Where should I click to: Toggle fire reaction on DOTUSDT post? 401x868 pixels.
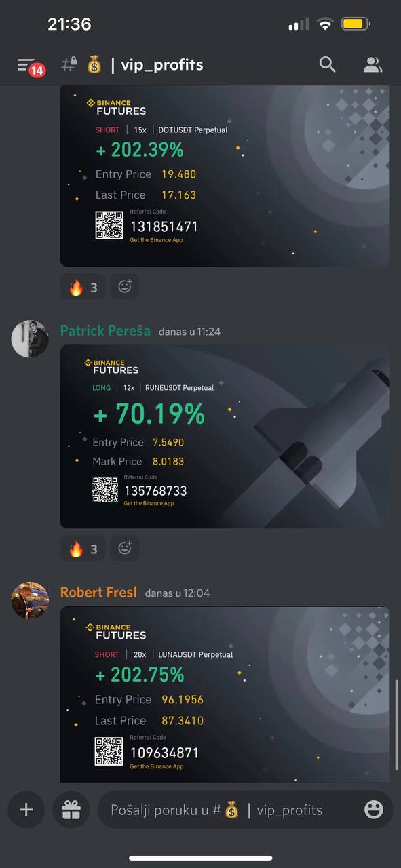click(83, 287)
